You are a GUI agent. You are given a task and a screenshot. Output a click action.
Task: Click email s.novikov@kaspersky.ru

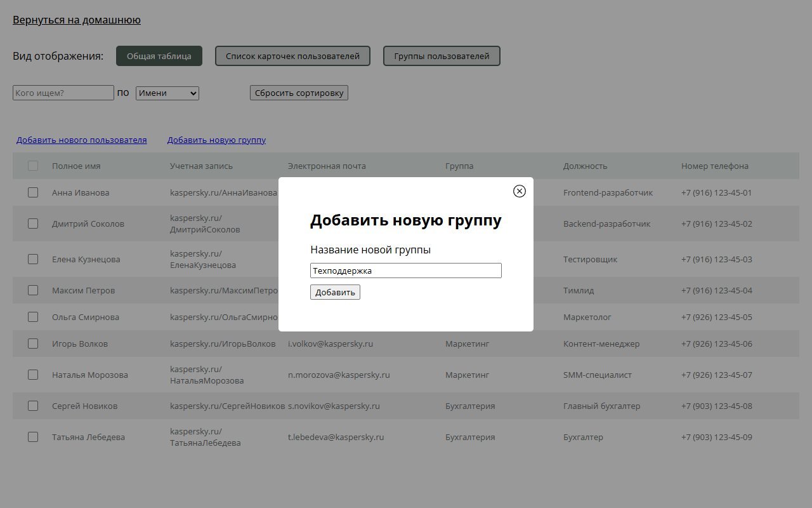click(334, 406)
